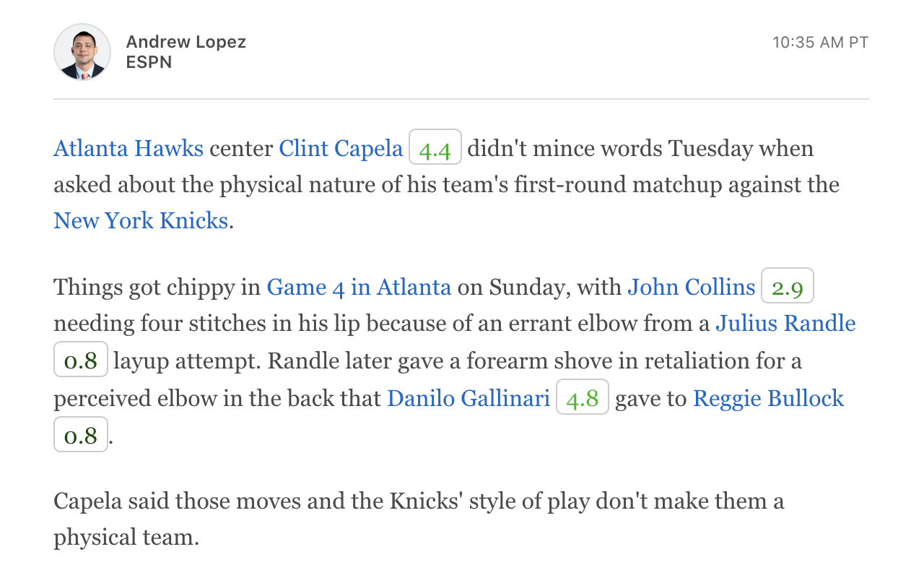Visit the John Collins player link
Viewport: 924px width, 578px height.
coord(691,288)
